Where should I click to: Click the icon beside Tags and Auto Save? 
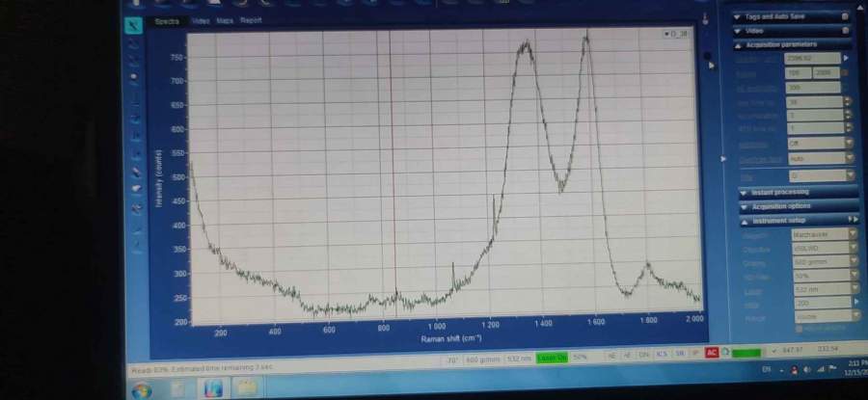845,16
